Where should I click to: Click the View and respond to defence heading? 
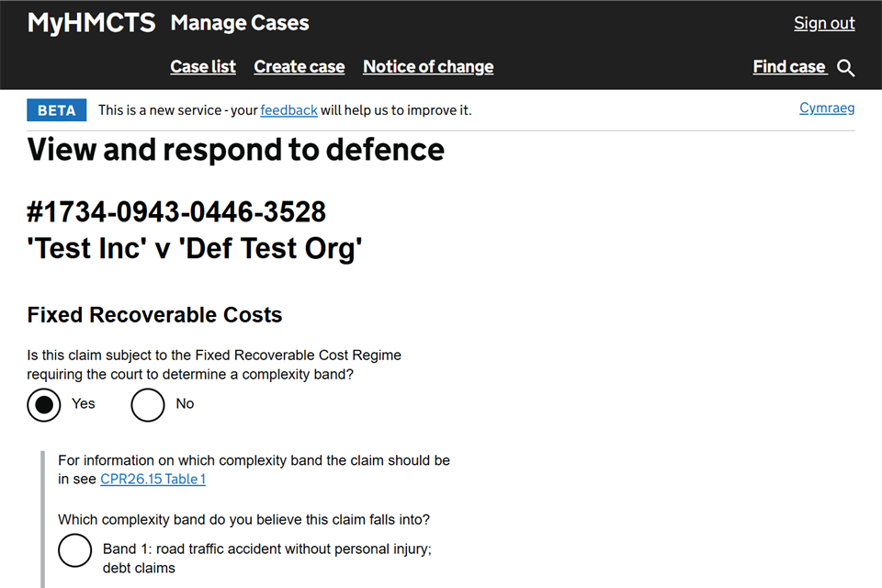pos(236,150)
